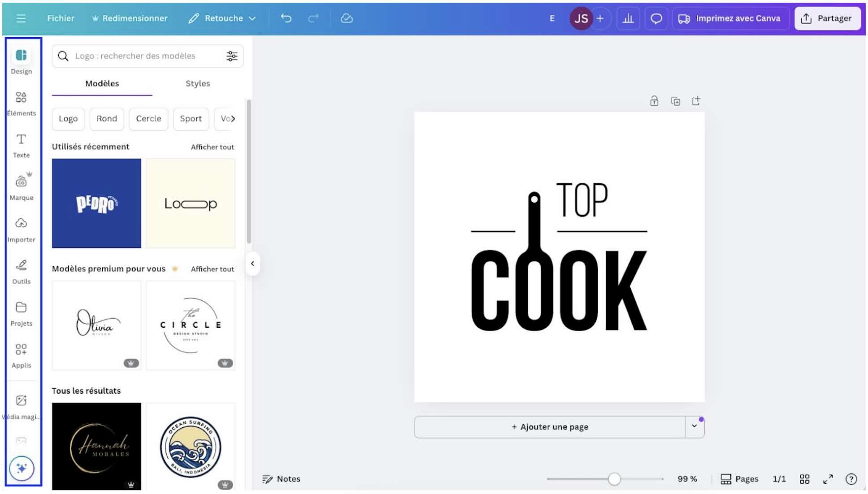Screen dimensions: 868x494
Task: Select the blue Pedro logo template
Action: (96, 203)
